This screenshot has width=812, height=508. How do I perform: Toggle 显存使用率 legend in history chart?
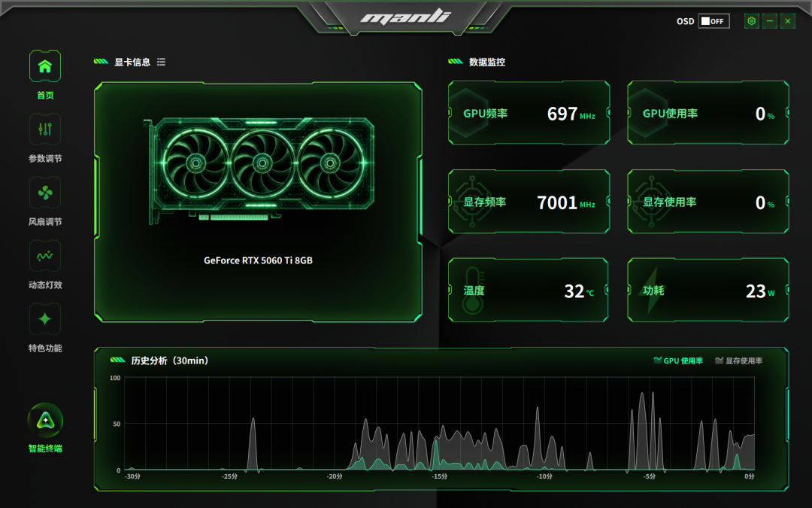point(738,360)
